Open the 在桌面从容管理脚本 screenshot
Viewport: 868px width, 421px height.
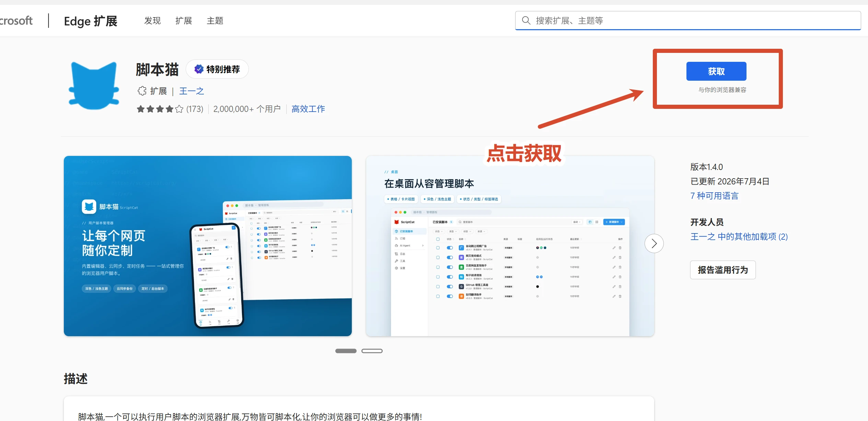[x=510, y=246]
